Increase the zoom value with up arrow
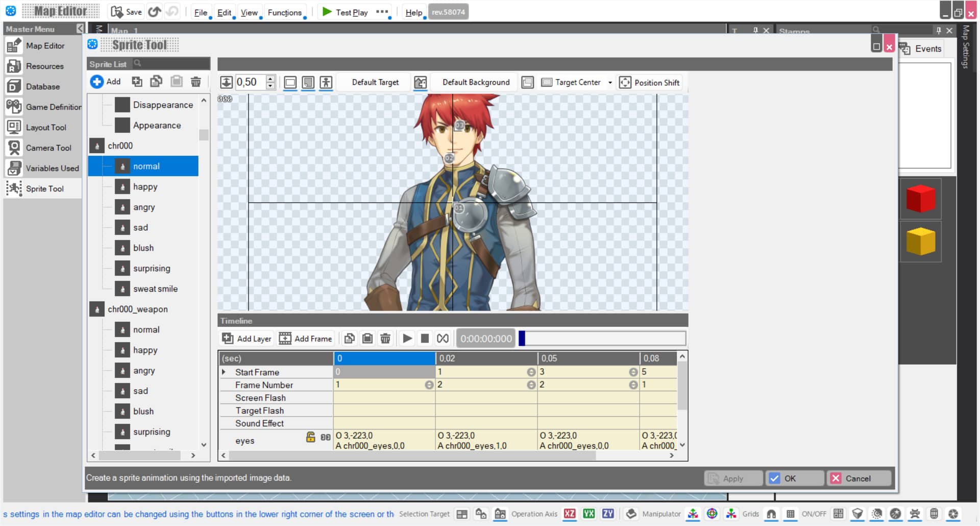980x526 pixels. pos(271,79)
